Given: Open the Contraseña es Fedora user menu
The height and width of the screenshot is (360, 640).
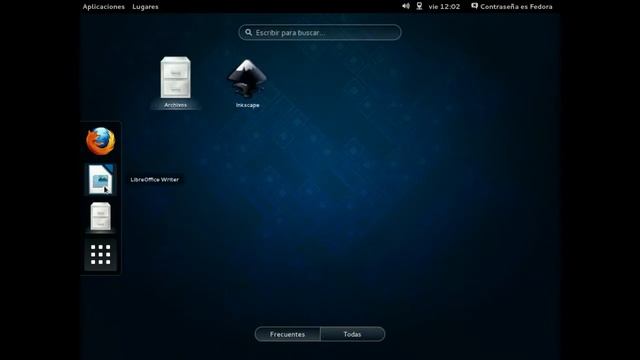Looking at the screenshot, I should coord(512,7).
